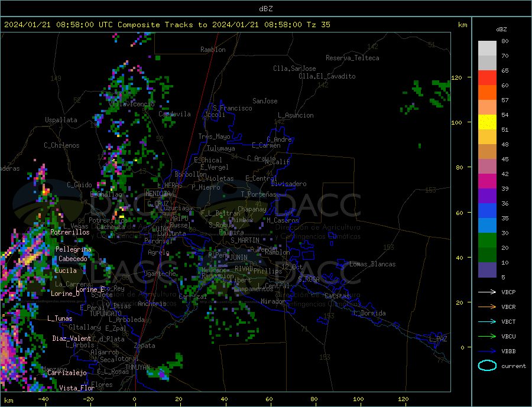
Task: Click the Mirador label
Action: 274,301
